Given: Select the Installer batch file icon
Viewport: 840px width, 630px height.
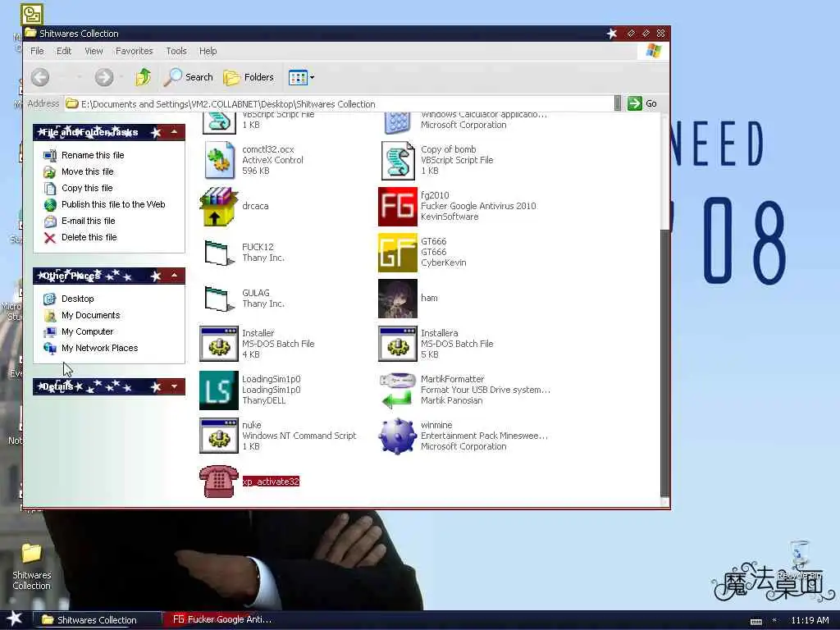Looking at the screenshot, I should click(x=218, y=344).
